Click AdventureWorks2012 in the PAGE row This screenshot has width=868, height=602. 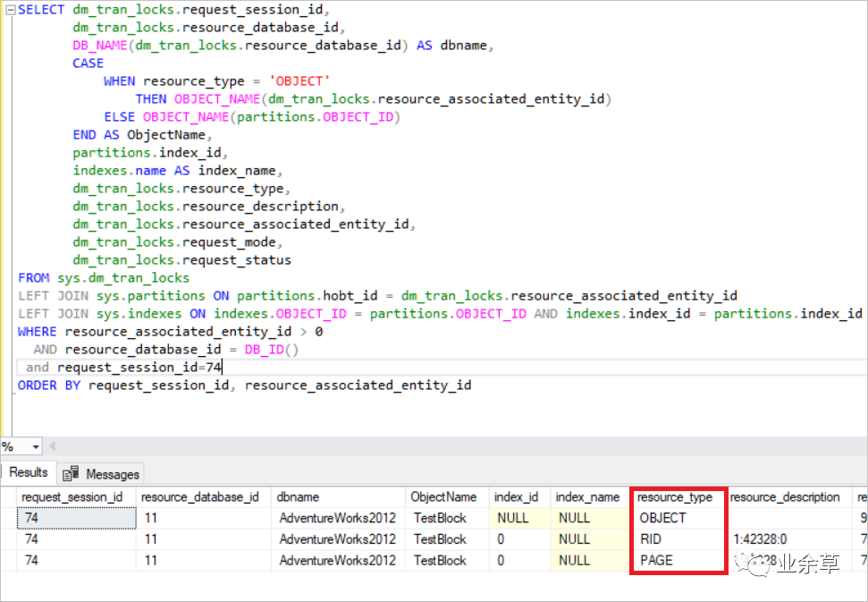coord(339,560)
